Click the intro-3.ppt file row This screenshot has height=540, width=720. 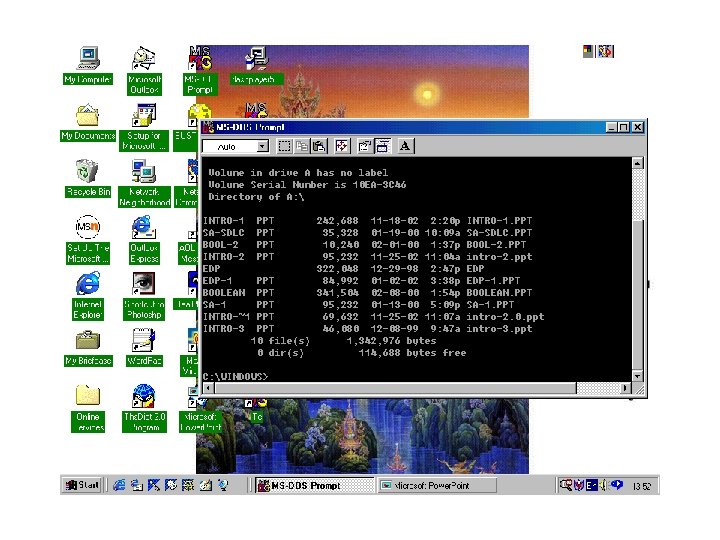367,329
